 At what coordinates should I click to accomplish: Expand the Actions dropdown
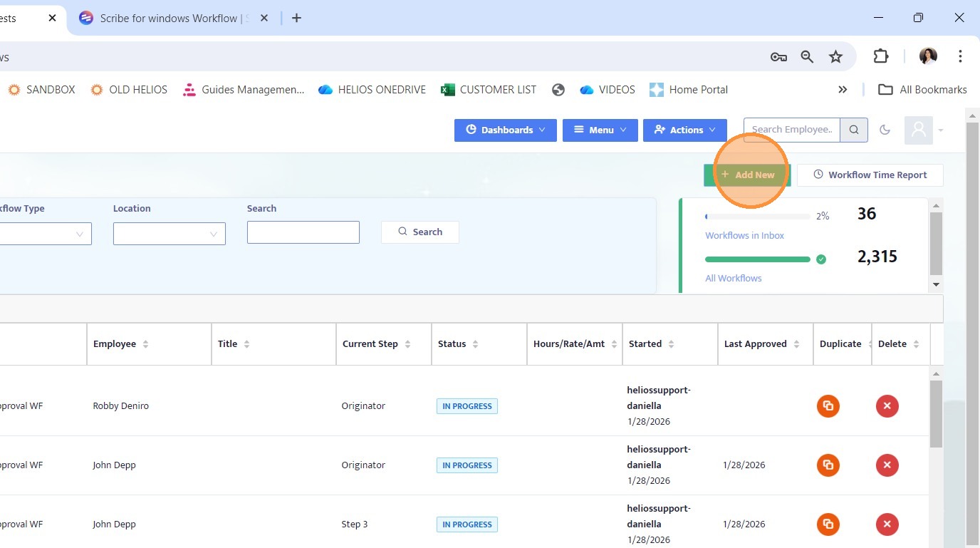pos(685,130)
